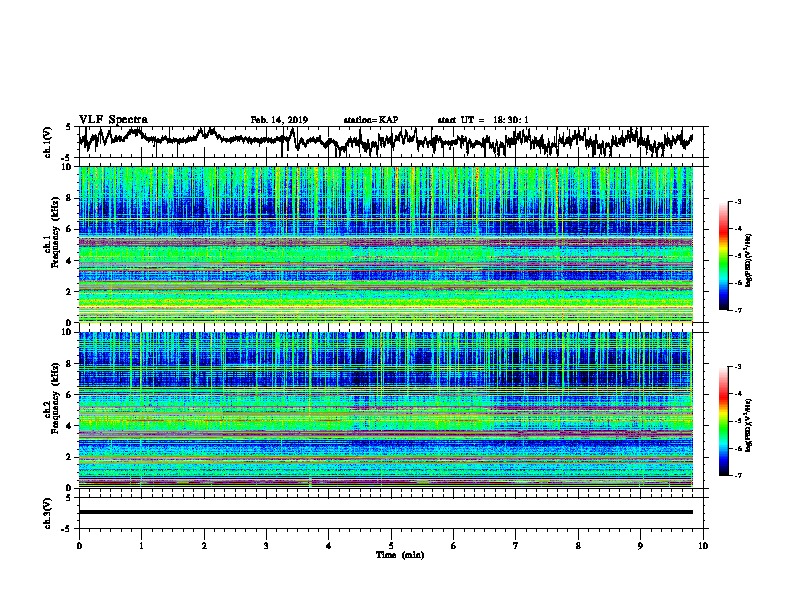Click the ch.1 spectrogram panel
Image resolution: width=792 pixels, height=612 pixels.
386,244
